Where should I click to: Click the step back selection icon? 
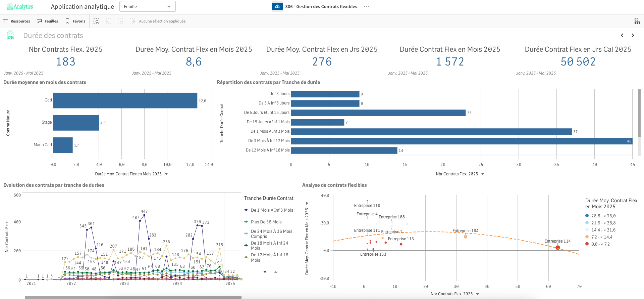(108, 21)
